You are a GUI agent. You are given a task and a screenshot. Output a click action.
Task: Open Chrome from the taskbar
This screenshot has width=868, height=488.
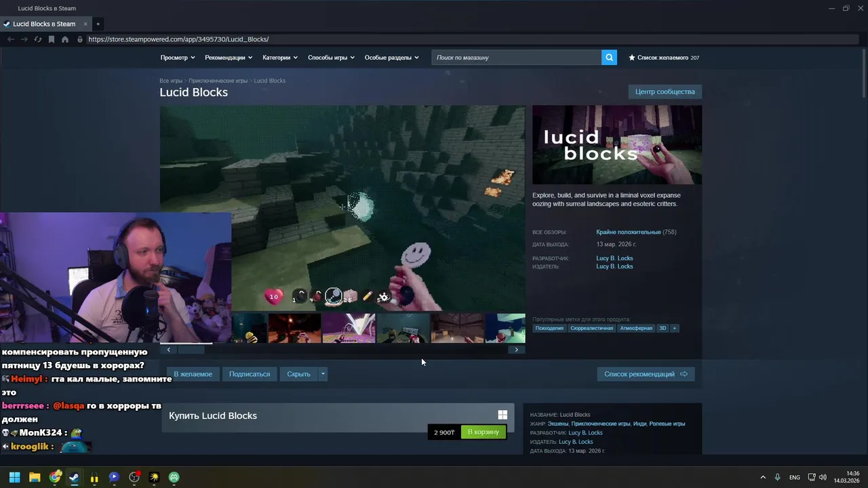coord(55,477)
